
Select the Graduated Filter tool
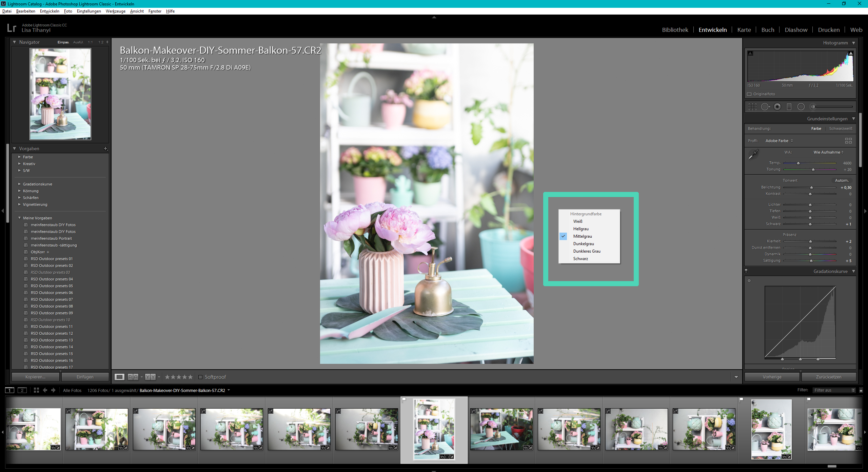coord(789,107)
